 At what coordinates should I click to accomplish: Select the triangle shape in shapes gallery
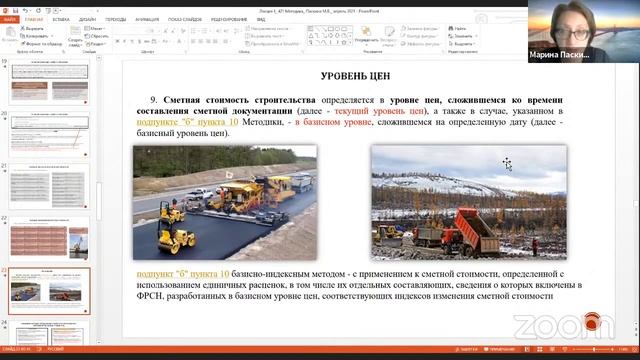[311, 36]
